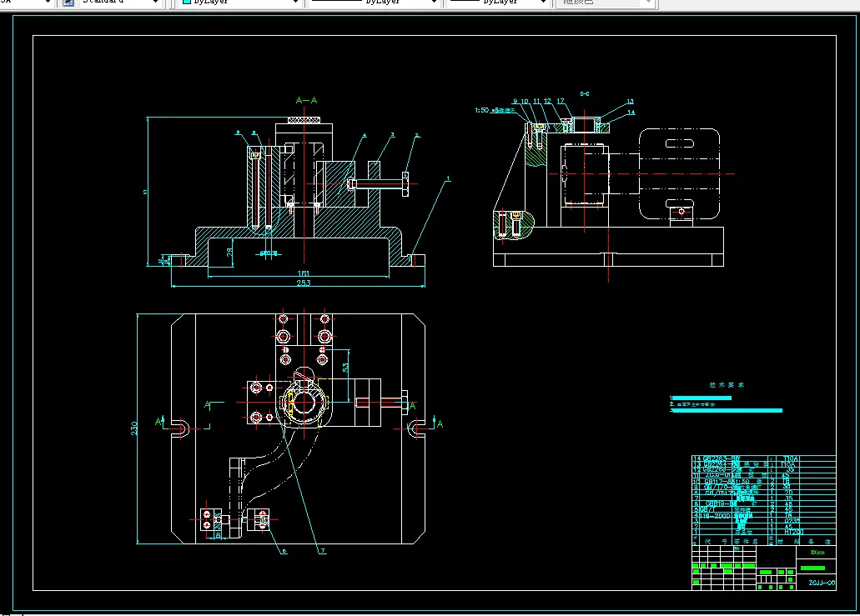This screenshot has height=616, width=860.
Task: Click the A—A section view label
Action: [x=306, y=100]
